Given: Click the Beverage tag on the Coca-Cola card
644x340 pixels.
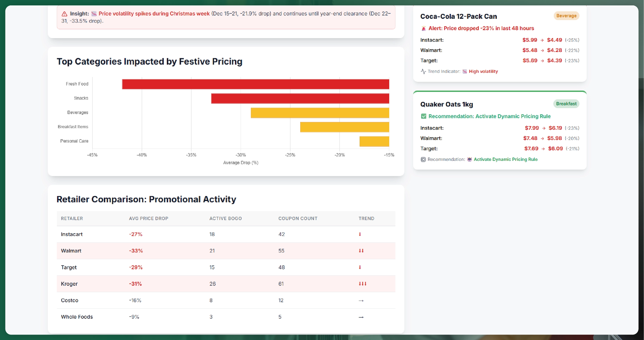Looking at the screenshot, I should 566,16.
